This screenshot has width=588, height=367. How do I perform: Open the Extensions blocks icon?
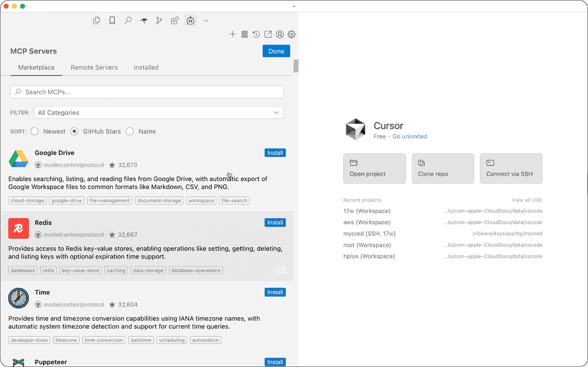click(174, 21)
